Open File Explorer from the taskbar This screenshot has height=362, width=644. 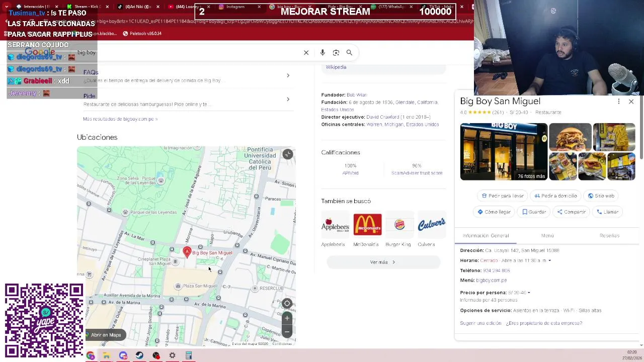(107, 355)
